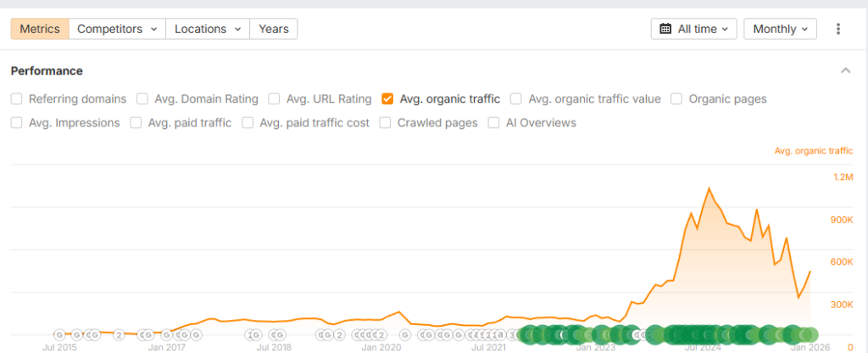This screenshot has height=353, width=868.
Task: Click the organic traffic peak on the chart
Action: click(709, 188)
